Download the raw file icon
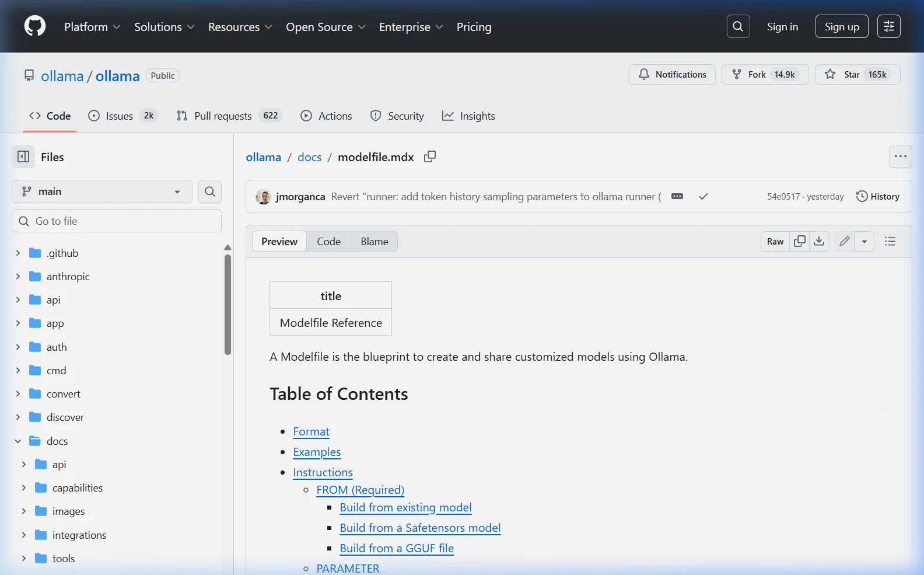The image size is (924, 575). 819,241
